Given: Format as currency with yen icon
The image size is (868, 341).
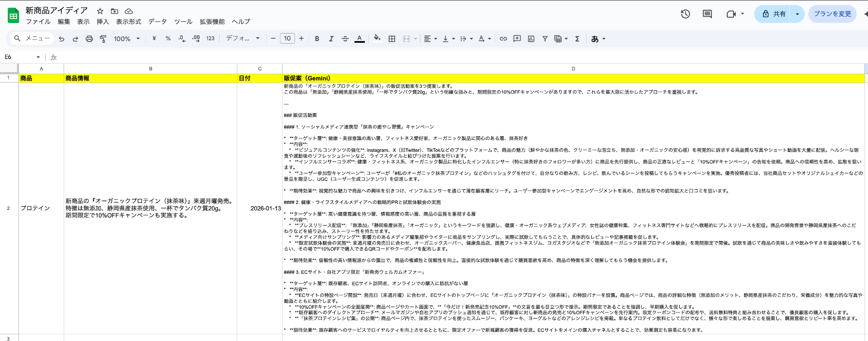Looking at the screenshot, I should (x=154, y=39).
